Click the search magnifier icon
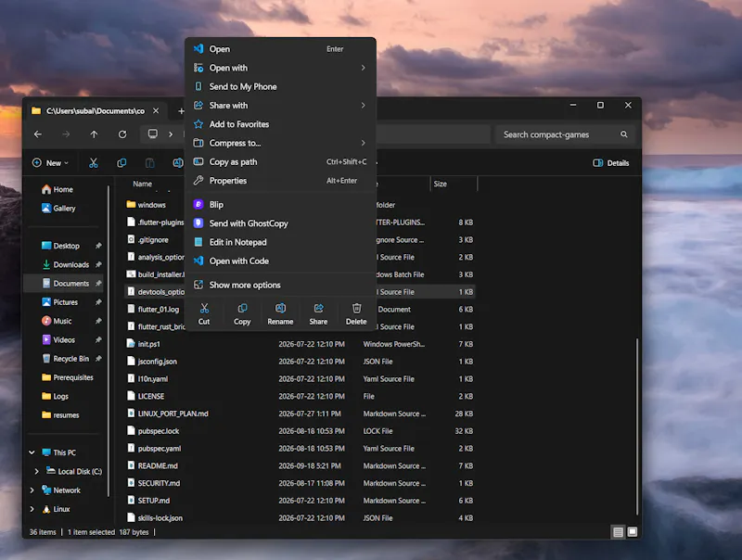The height and width of the screenshot is (560, 742). pos(623,134)
